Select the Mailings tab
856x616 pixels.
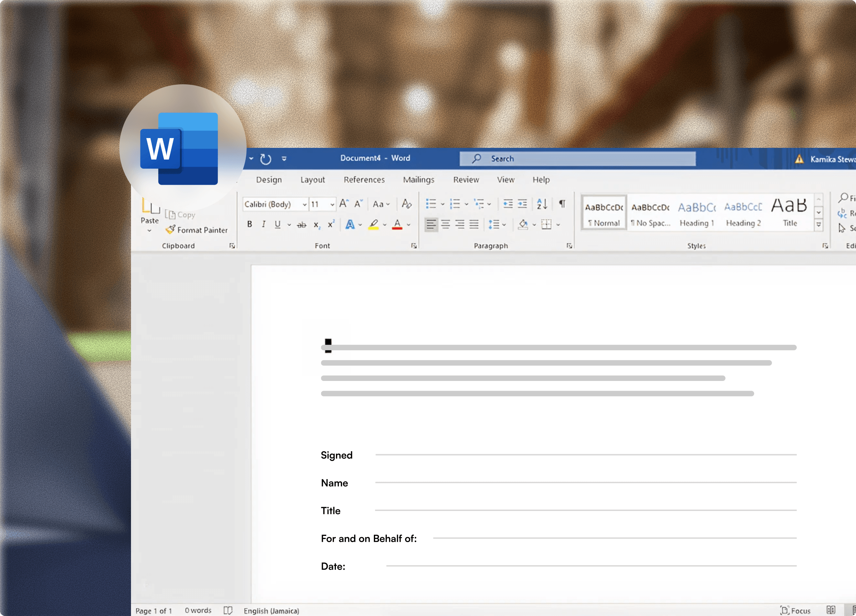(x=419, y=180)
